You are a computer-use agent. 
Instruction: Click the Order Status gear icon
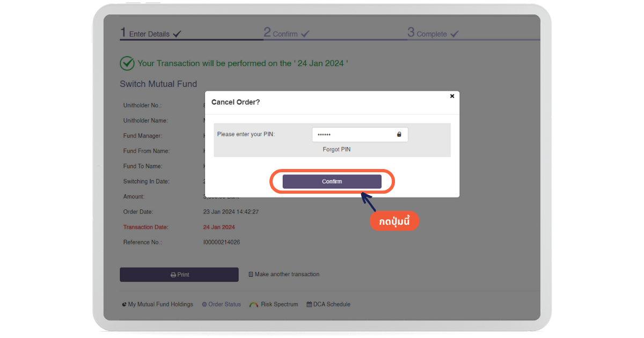204,305
